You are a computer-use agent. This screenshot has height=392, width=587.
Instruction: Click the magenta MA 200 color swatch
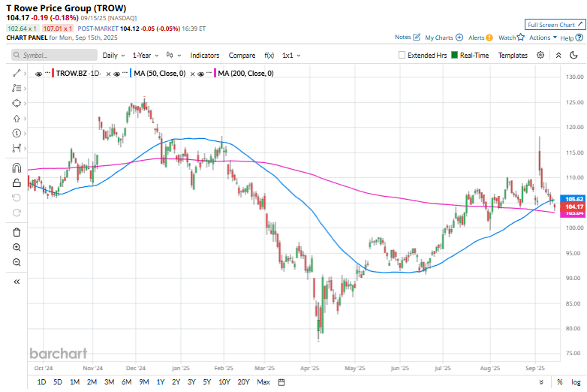tap(215, 73)
